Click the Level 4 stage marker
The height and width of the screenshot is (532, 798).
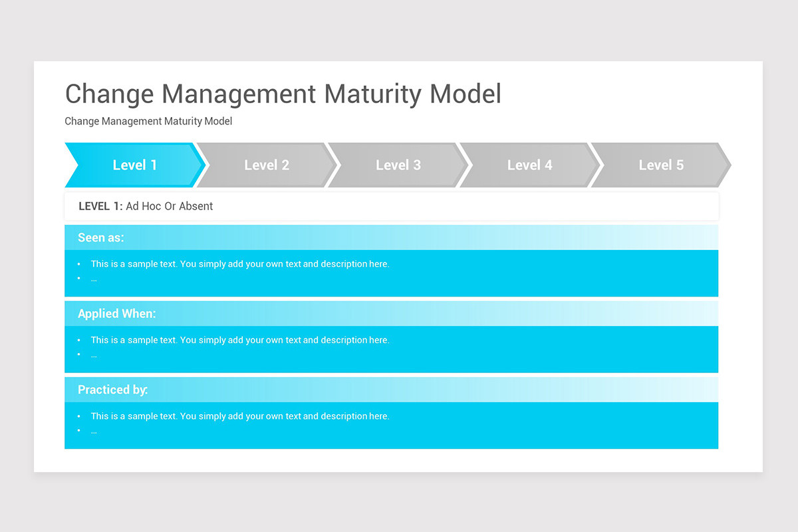click(x=529, y=165)
